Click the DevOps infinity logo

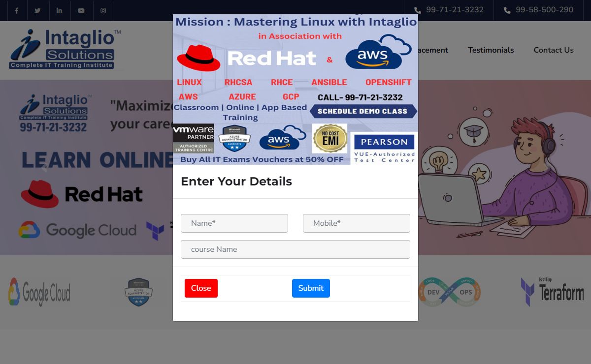point(449,292)
